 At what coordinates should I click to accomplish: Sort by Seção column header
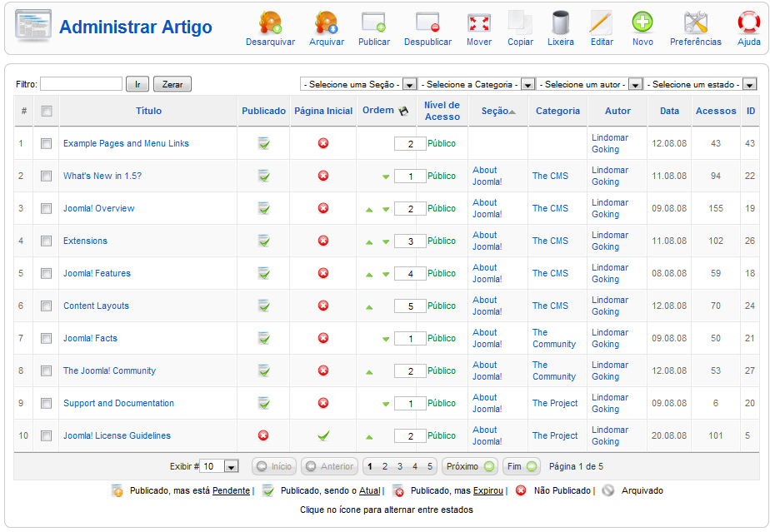point(494,111)
